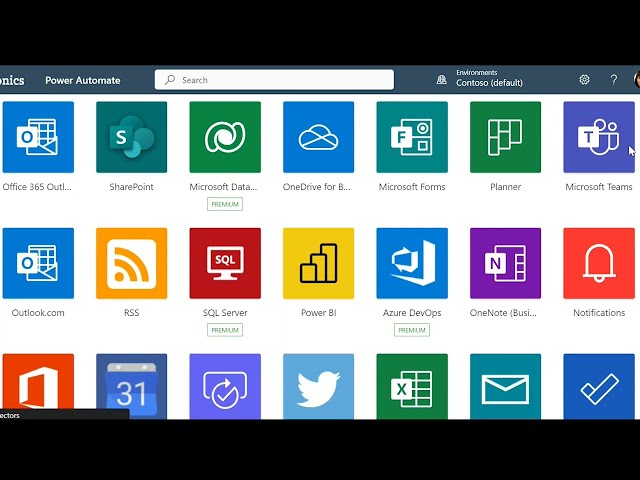
Task: Click the RSS label text
Action: coord(131,313)
